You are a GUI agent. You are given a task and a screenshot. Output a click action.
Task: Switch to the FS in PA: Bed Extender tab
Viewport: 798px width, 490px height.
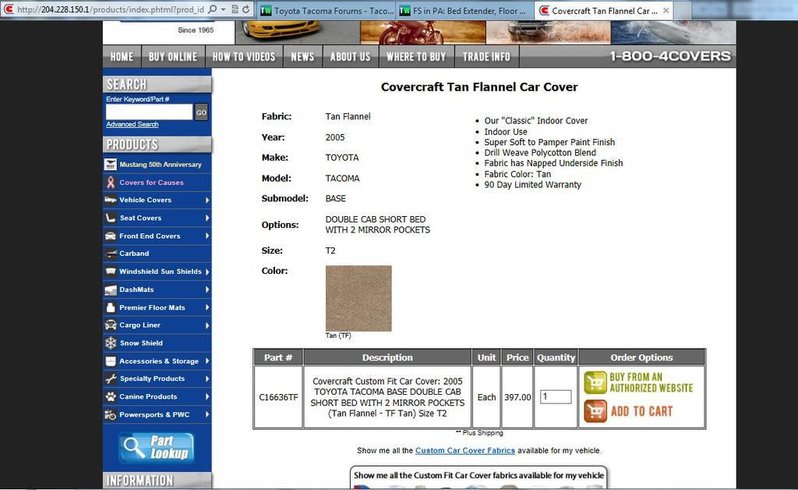(465, 11)
